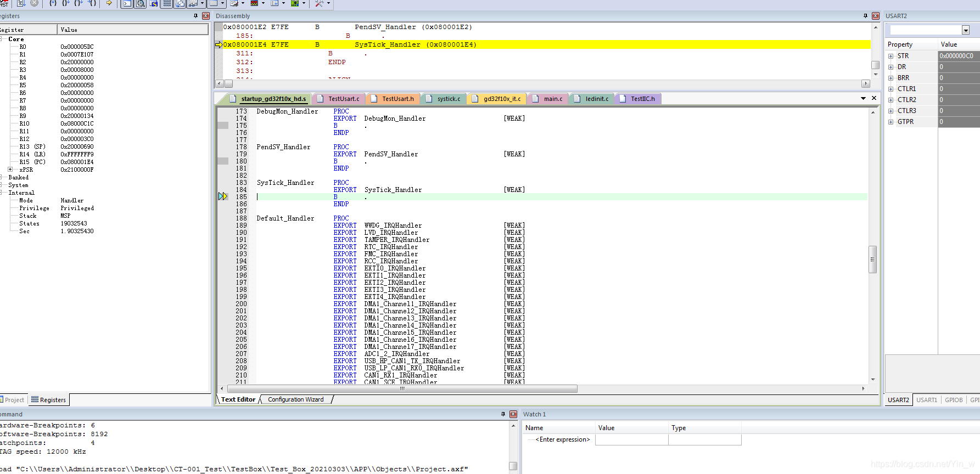The width and height of the screenshot is (980, 474).
Task: Expand the CTLR2 register node
Action: 891,100
